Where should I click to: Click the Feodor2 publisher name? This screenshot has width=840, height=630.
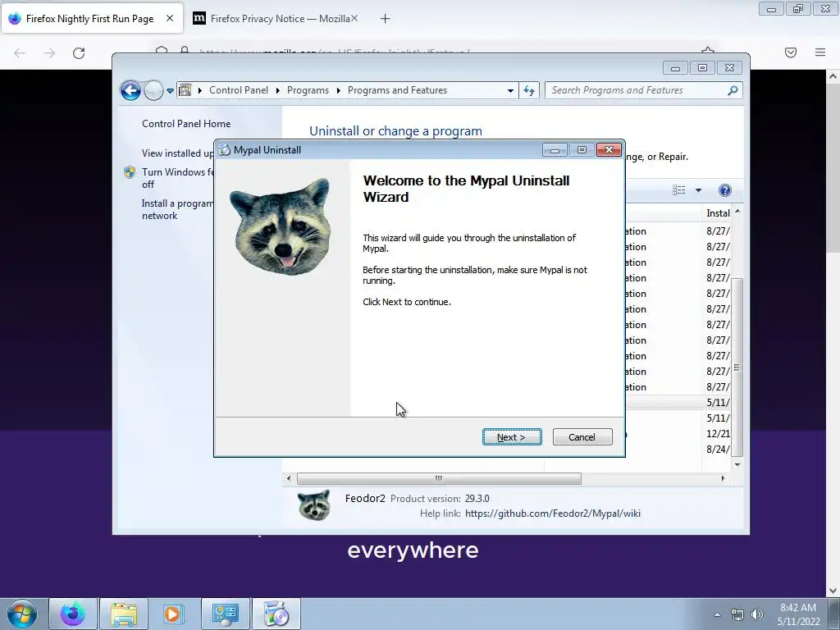(365, 499)
